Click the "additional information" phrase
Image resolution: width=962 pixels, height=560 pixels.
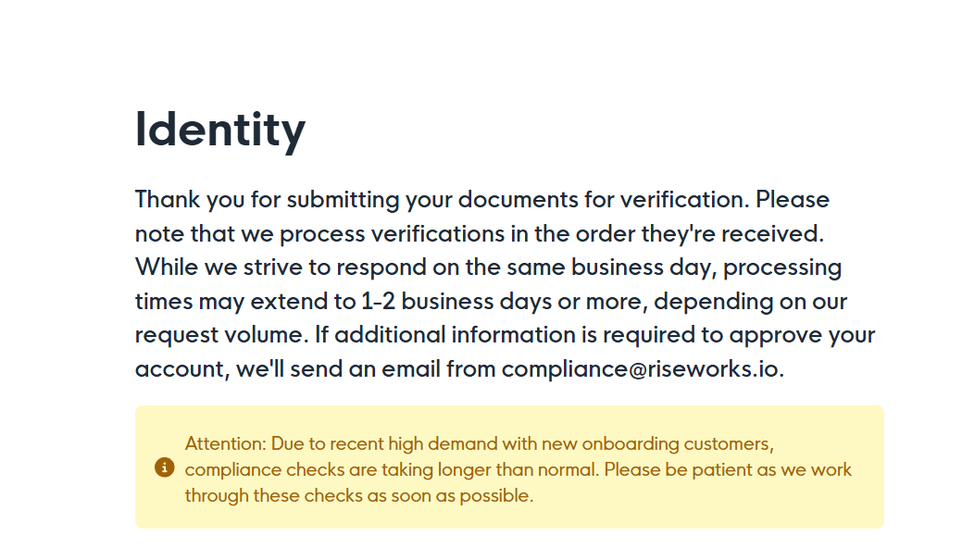tap(456, 335)
